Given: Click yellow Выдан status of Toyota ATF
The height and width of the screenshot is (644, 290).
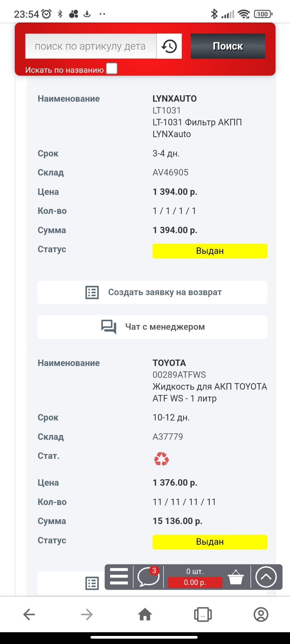Looking at the screenshot, I should pos(210,542).
